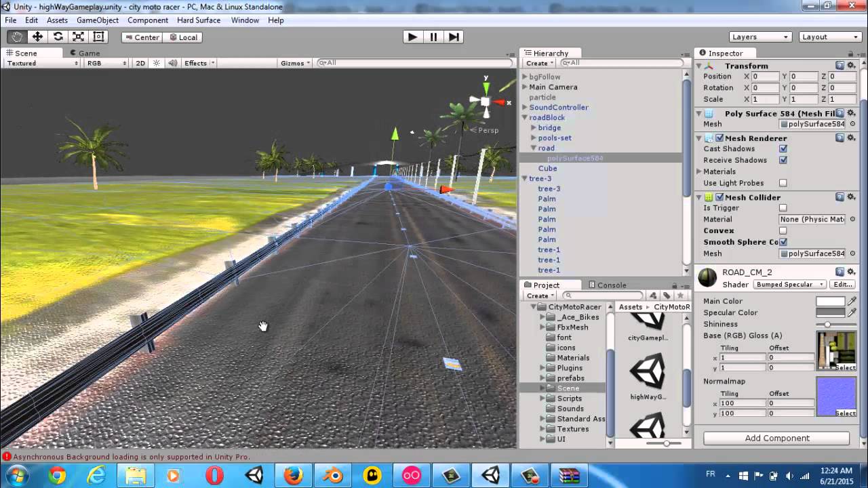Click the cityGameplay scene asset icon
Image resolution: width=868 pixels, height=488 pixels.
click(648, 321)
